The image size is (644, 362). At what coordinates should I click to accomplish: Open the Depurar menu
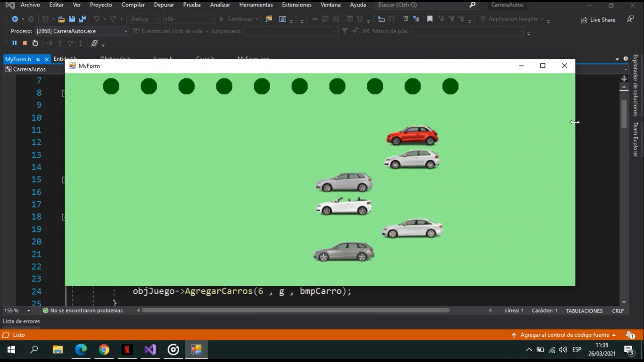click(x=164, y=5)
